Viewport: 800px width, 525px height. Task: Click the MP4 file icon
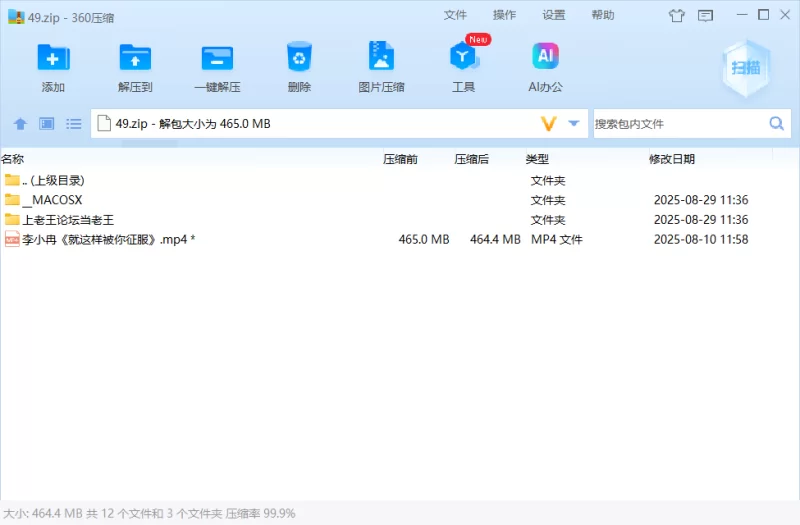point(12,239)
